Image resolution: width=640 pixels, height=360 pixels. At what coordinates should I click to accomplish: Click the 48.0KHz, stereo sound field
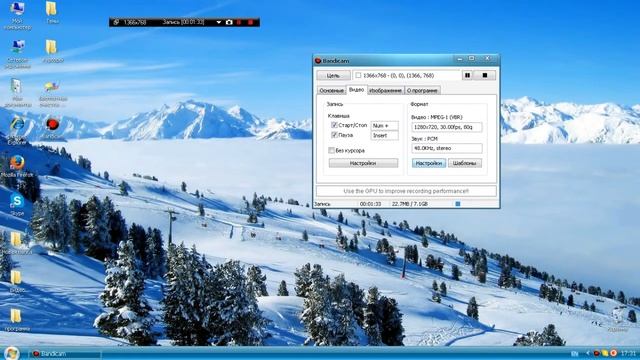click(x=447, y=149)
